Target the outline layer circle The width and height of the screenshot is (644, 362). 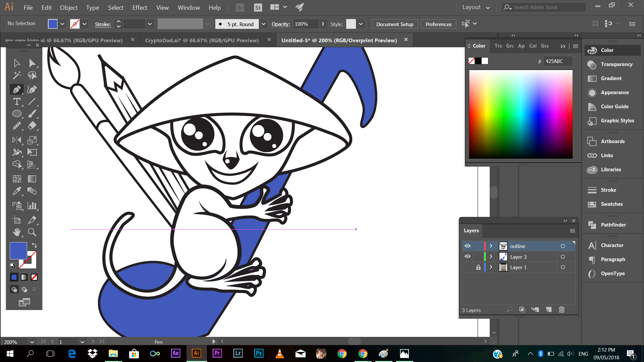pos(563,246)
